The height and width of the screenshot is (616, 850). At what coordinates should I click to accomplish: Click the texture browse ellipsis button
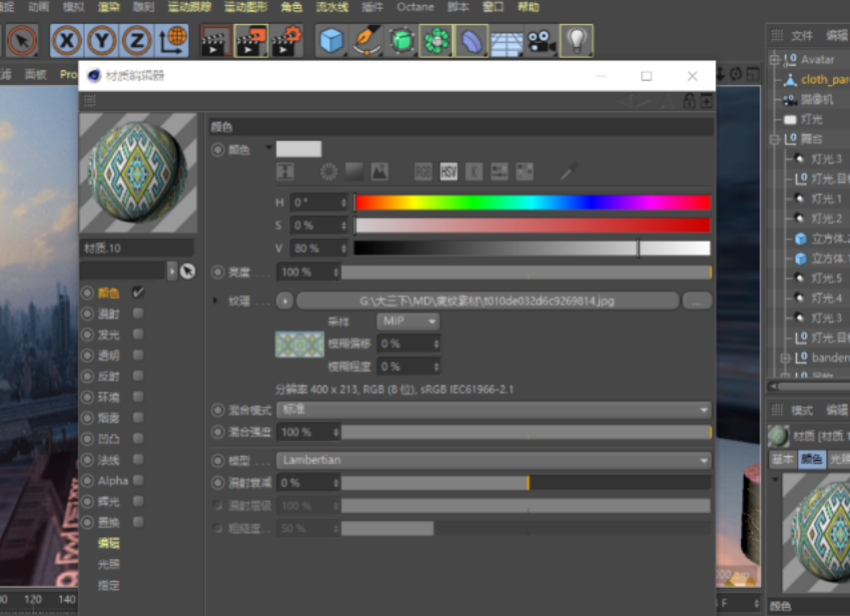tap(696, 301)
